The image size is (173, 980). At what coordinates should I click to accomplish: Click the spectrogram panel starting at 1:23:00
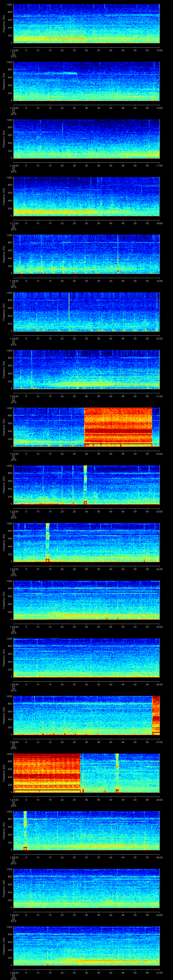pos(87,543)
